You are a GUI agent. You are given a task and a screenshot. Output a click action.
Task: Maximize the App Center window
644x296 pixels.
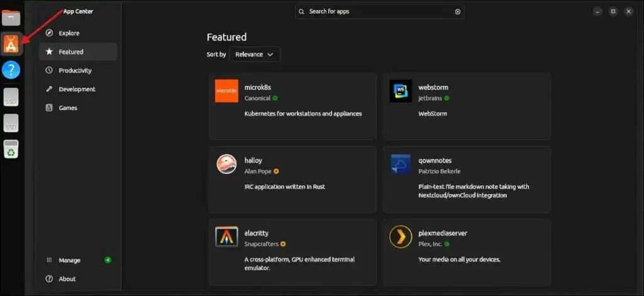pyautogui.click(x=613, y=11)
